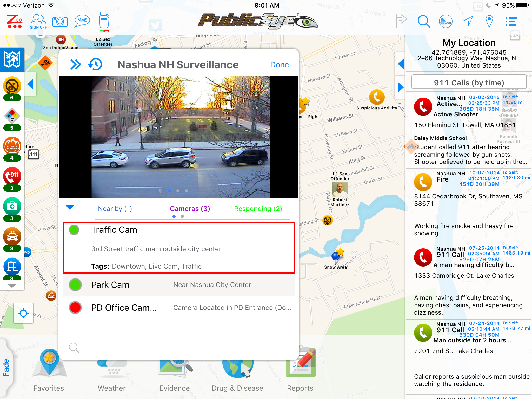Open the search magnifier in toolbar
Image resolution: width=532 pixels, height=399 pixels.
pos(424,22)
